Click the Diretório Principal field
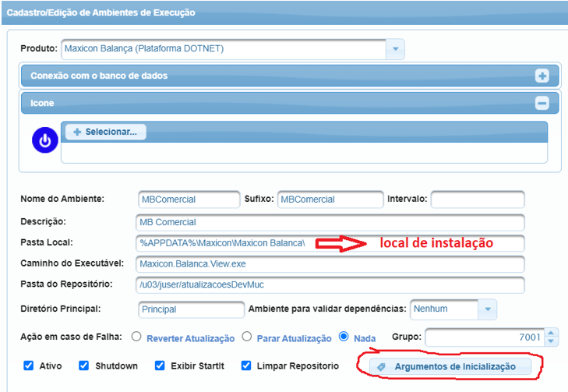 [x=191, y=309]
